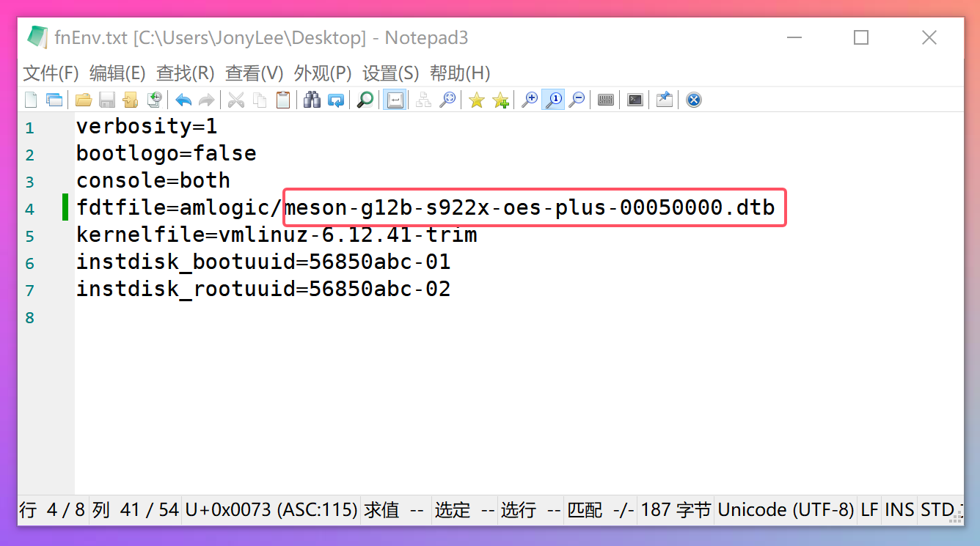Click line number 6 in the margin
Image resolution: width=980 pixels, height=546 pixels.
29,262
